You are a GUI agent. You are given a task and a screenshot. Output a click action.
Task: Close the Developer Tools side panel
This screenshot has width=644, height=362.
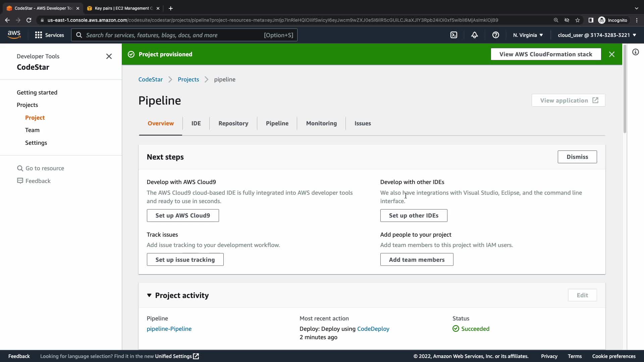click(109, 56)
